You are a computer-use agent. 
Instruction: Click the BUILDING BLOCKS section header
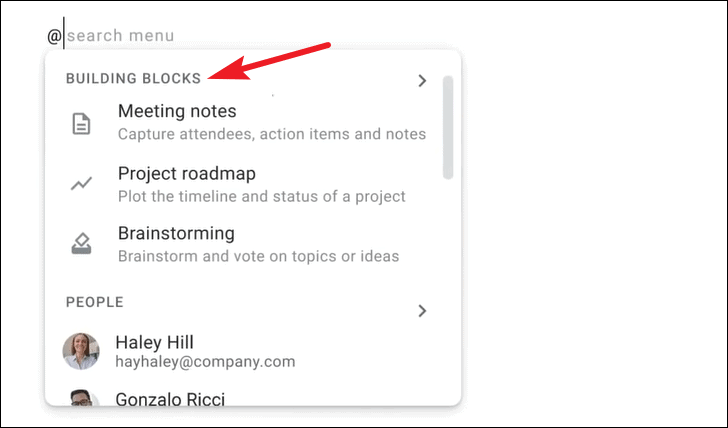pos(133,78)
